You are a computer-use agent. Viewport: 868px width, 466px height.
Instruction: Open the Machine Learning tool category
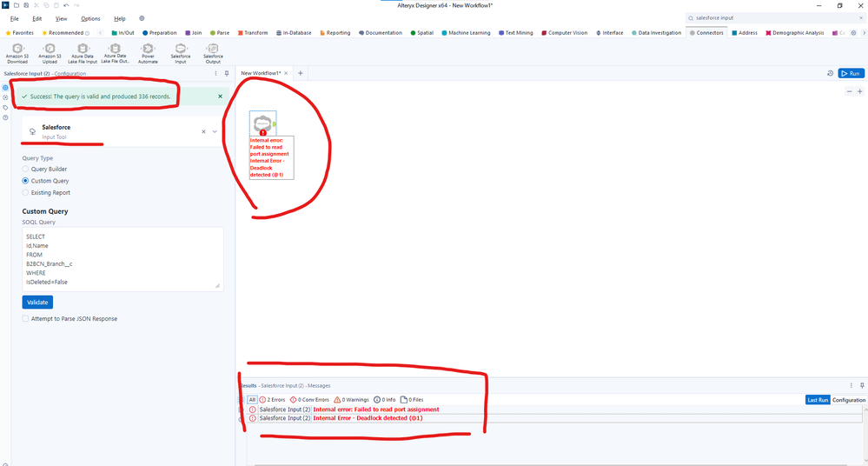pos(466,33)
